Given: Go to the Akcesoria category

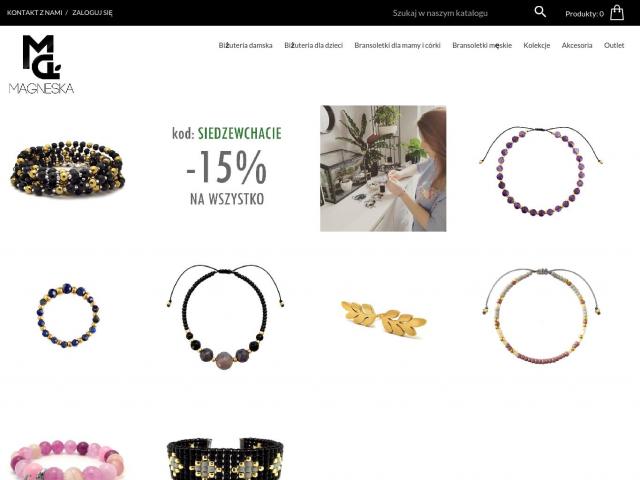Looking at the screenshot, I should point(577,45).
